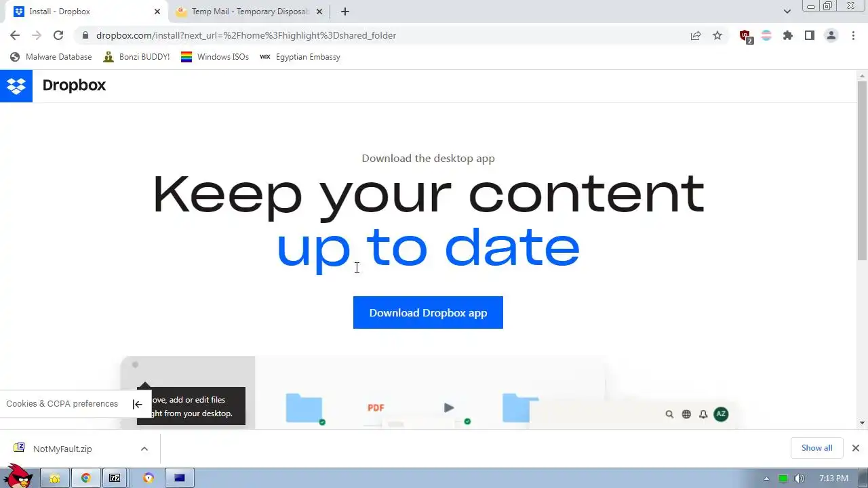View site info via the padlock icon

click(x=85, y=35)
